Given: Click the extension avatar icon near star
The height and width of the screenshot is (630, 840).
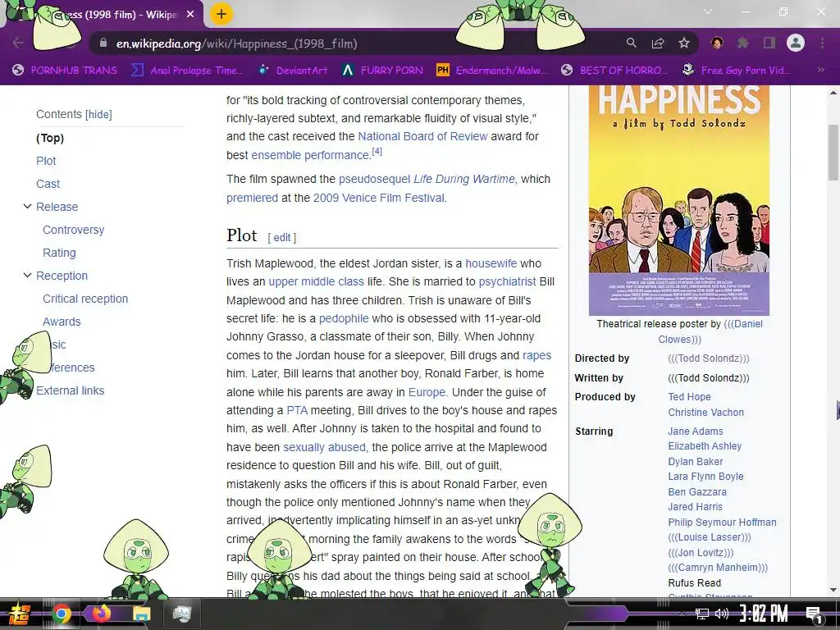Looking at the screenshot, I should pyautogui.click(x=717, y=43).
